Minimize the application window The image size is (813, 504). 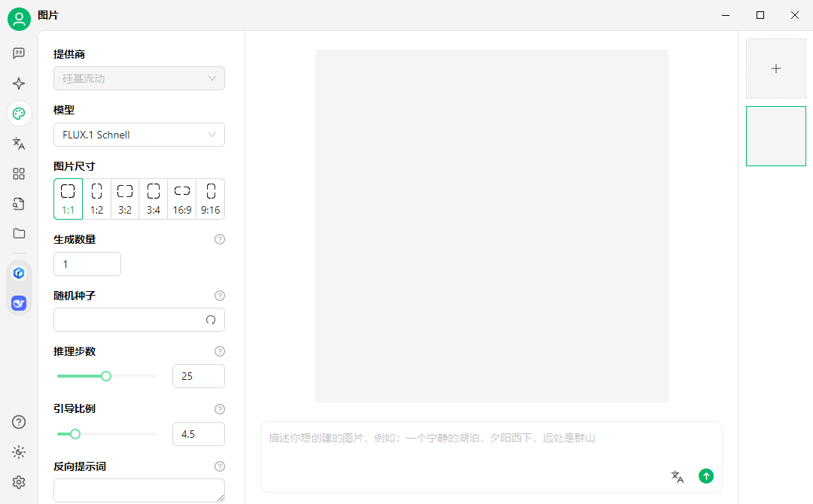tap(726, 16)
